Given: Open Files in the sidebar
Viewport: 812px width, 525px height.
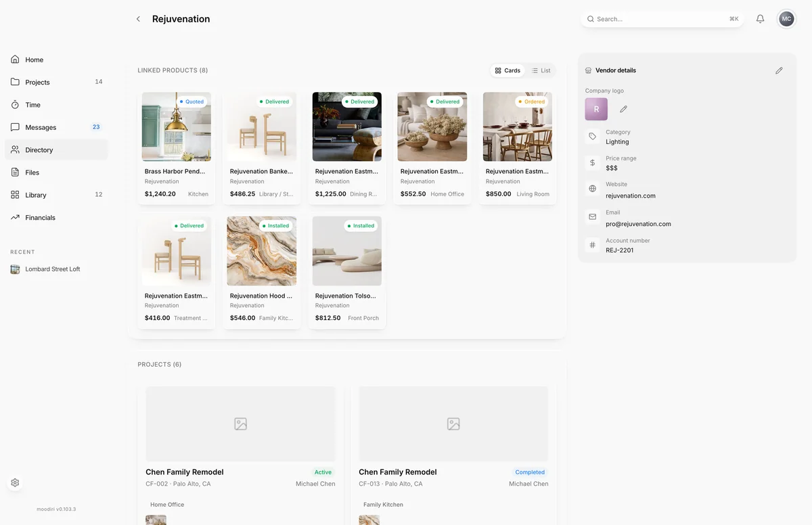Looking at the screenshot, I should (x=56, y=173).
